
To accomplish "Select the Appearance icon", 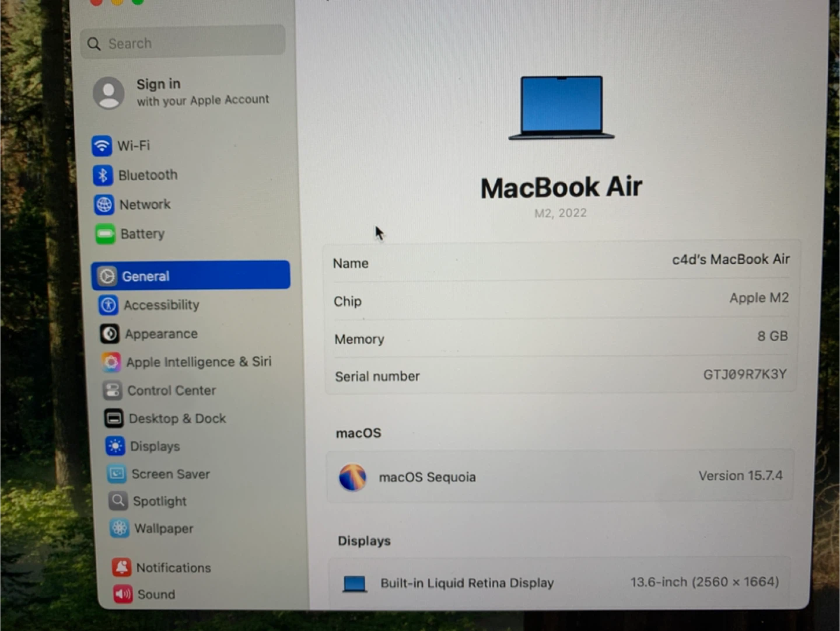I will point(110,334).
